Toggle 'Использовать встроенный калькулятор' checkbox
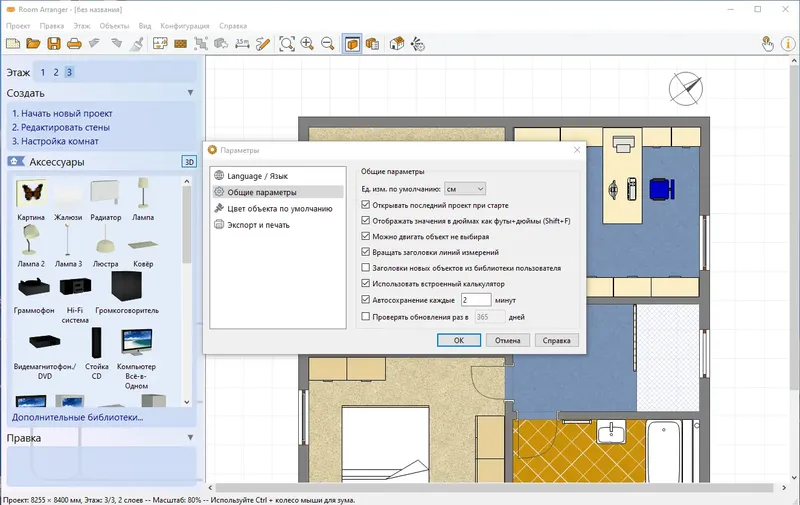 [x=366, y=284]
